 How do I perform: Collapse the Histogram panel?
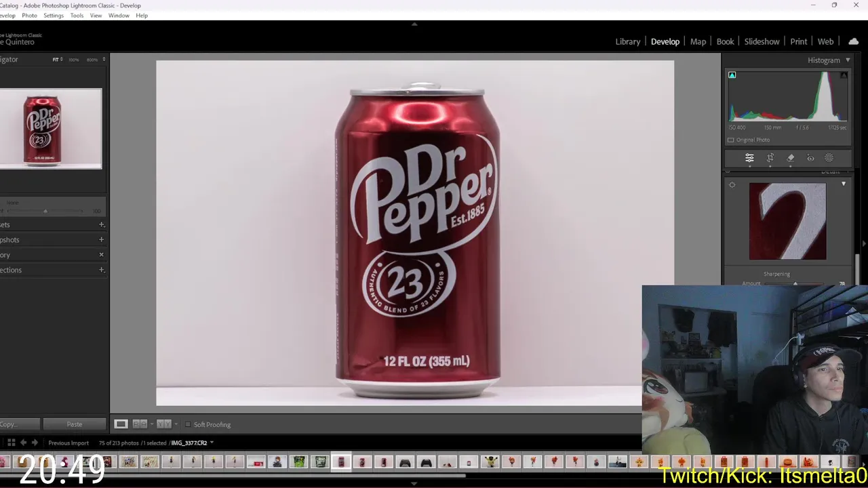click(x=848, y=60)
